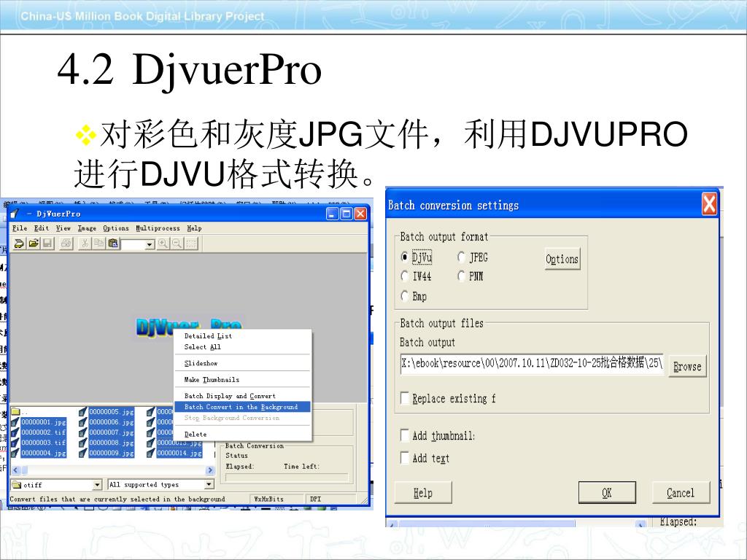Screen dimensions: 747x560
Task: Click the Print toolbar icon
Action: (x=66, y=244)
